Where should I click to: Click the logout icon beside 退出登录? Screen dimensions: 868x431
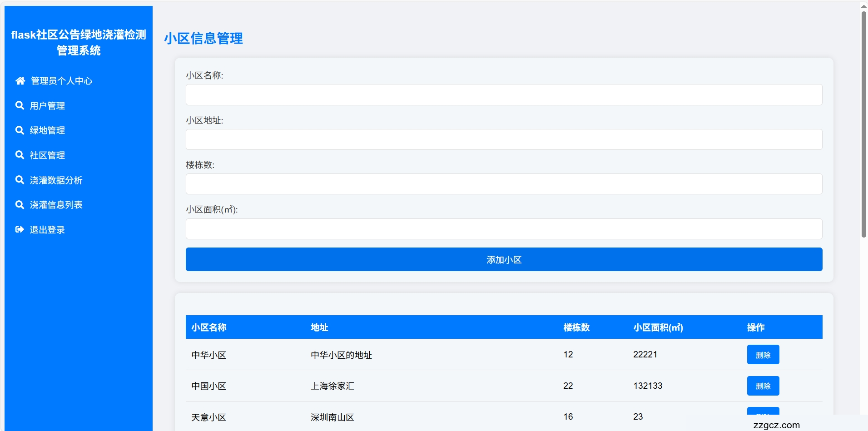pyautogui.click(x=20, y=229)
